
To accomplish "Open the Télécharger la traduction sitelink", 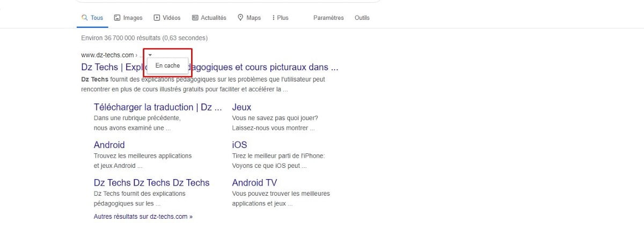I will pos(157,107).
